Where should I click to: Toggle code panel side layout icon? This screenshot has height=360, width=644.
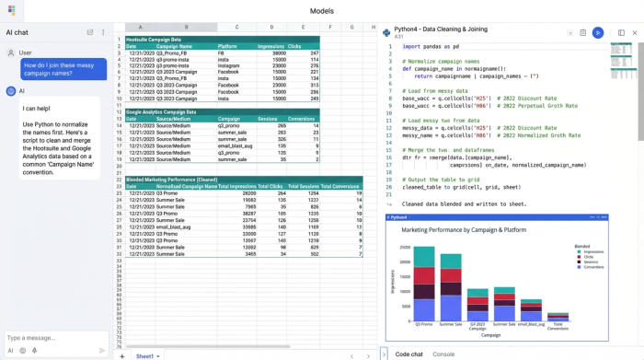[x=621, y=33]
